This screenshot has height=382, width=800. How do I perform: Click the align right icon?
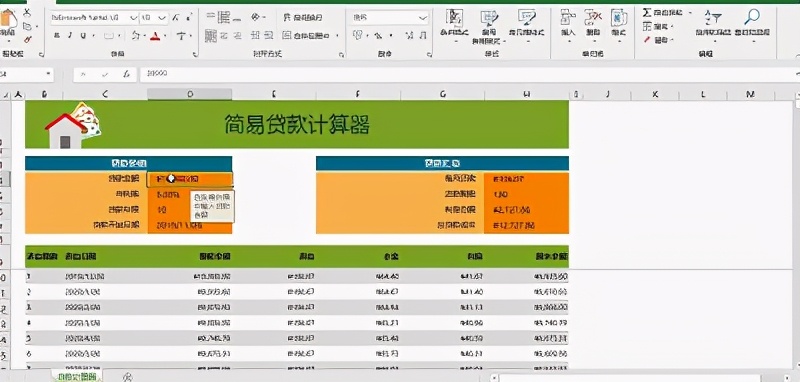(x=238, y=35)
